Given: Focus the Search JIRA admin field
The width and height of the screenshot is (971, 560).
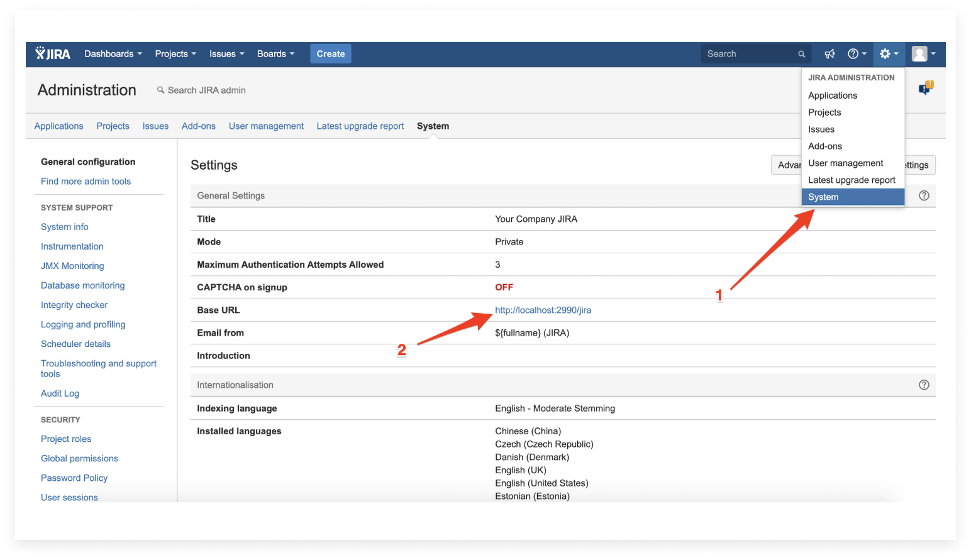Looking at the screenshot, I should 206,90.
